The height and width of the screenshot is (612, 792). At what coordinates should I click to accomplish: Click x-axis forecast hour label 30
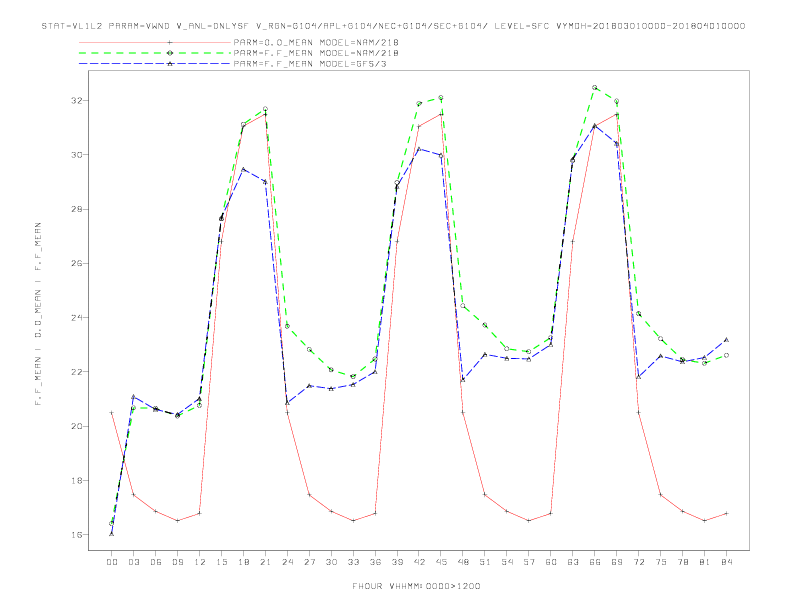(x=331, y=562)
